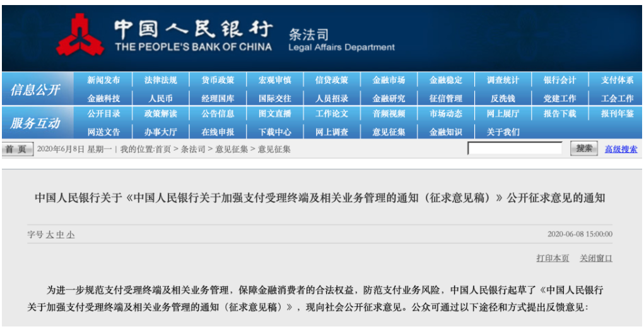644x329 pixels.
Task: Set font size to 中 (medium)
Action: coord(60,235)
